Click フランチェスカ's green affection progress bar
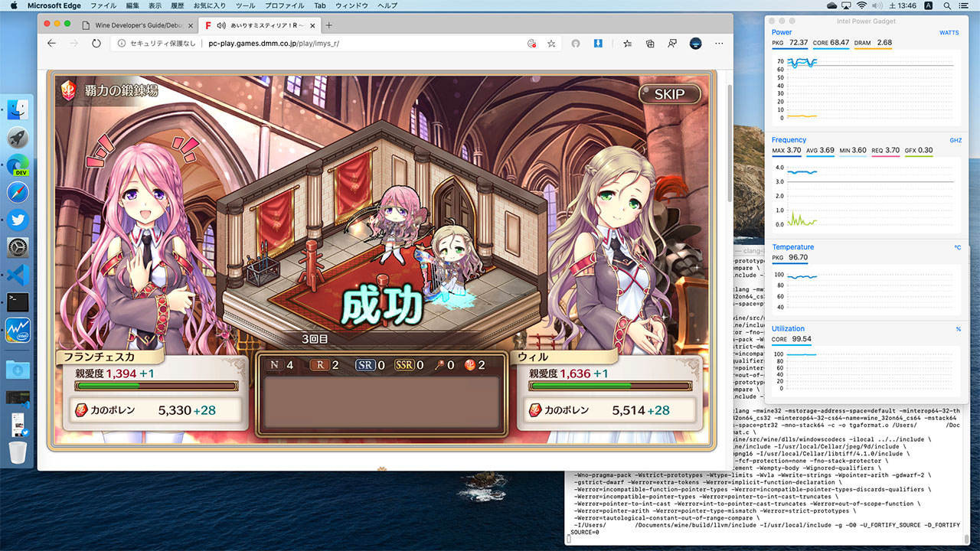This screenshot has height=551, width=980. point(157,386)
